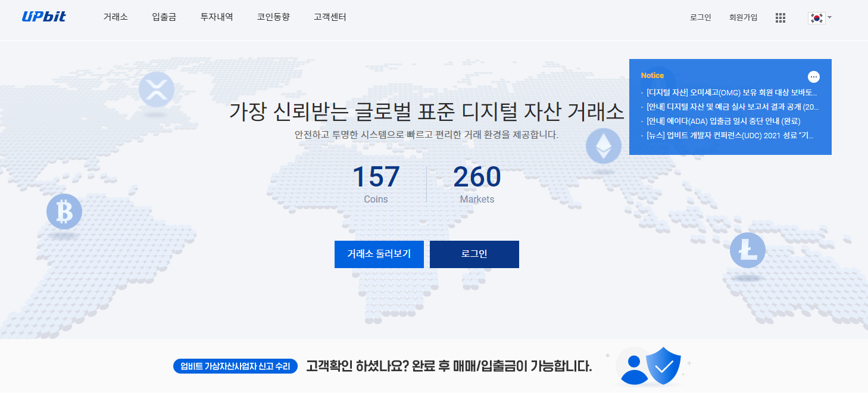Click the Litecoin coin icon
868x398 pixels.
point(748,250)
